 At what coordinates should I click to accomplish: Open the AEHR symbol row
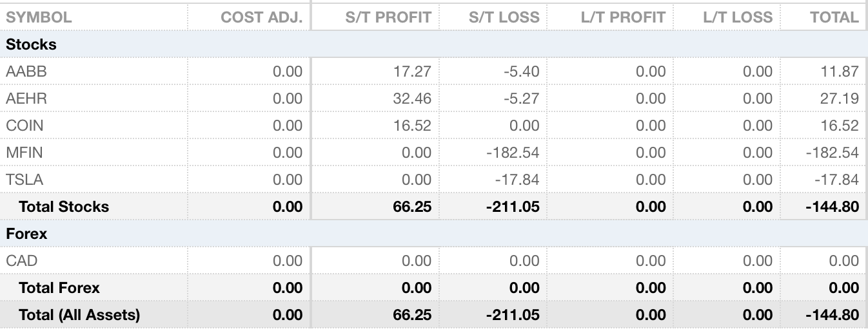[26, 99]
